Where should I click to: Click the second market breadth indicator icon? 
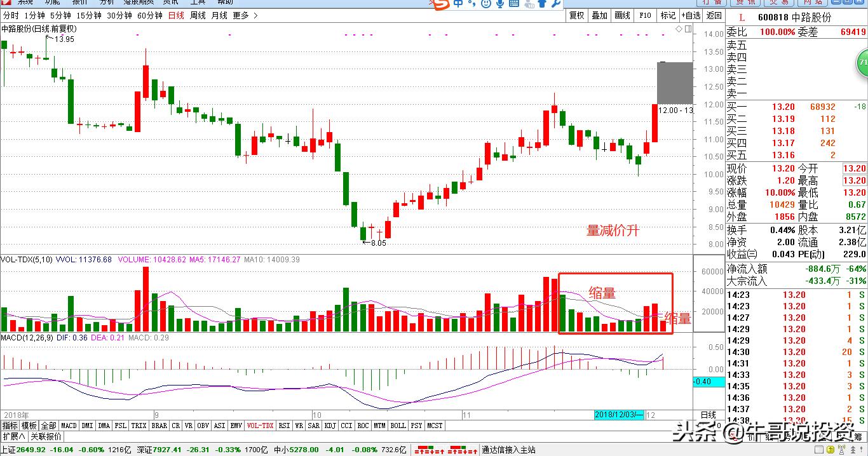[462, 450]
